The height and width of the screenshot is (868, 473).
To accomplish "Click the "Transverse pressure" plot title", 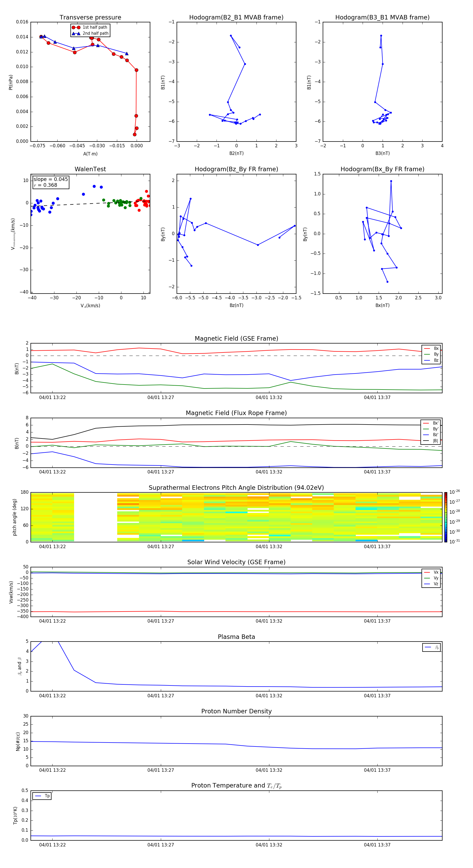I will tap(90, 18).
